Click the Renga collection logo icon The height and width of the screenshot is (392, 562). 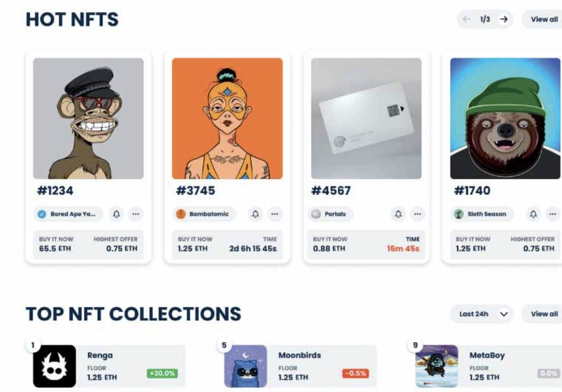54,366
